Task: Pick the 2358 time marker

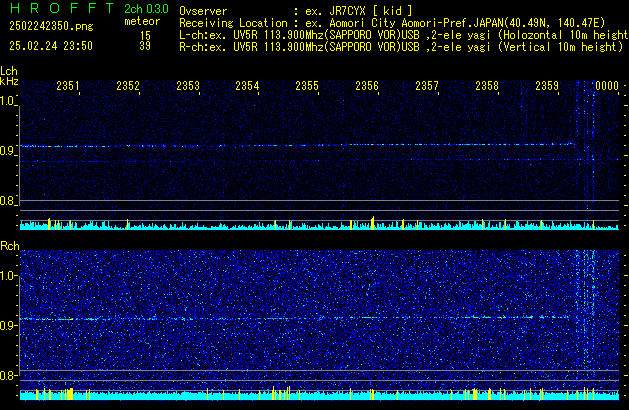Action: [487, 86]
